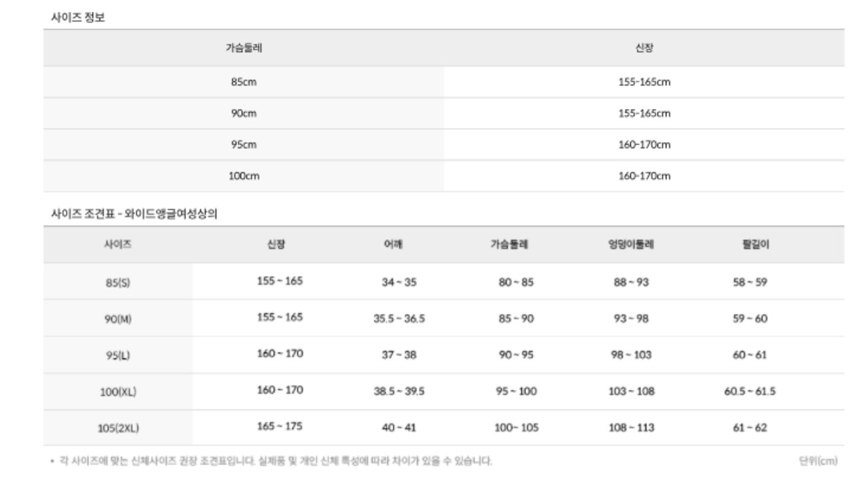Screen dimensions: 868x477
Task: Select the 90cm chest size cell
Action: click(244, 113)
